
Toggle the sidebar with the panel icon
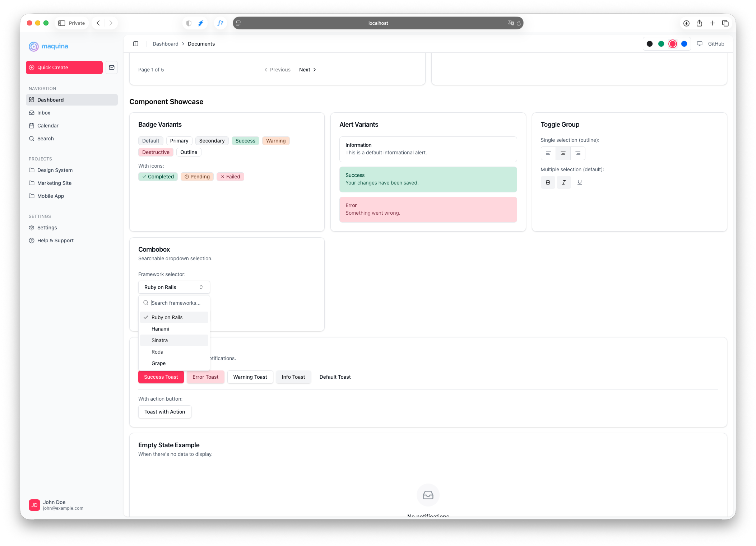136,43
